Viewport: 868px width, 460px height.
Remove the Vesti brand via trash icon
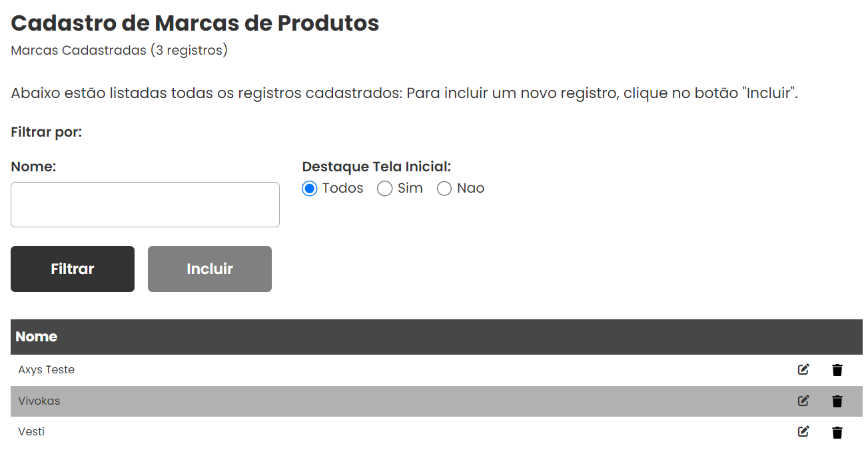tap(837, 432)
